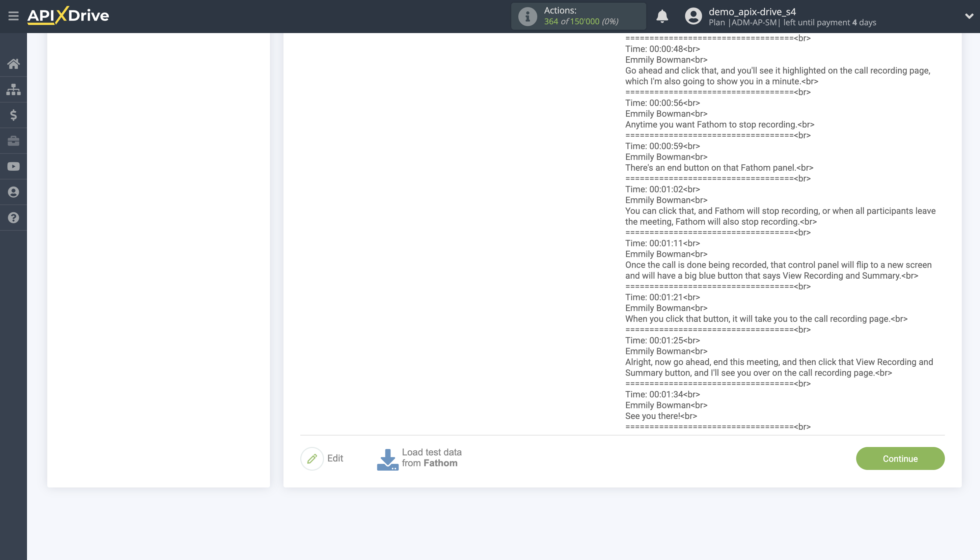Open the user profile icon in the sidebar

[x=14, y=192]
